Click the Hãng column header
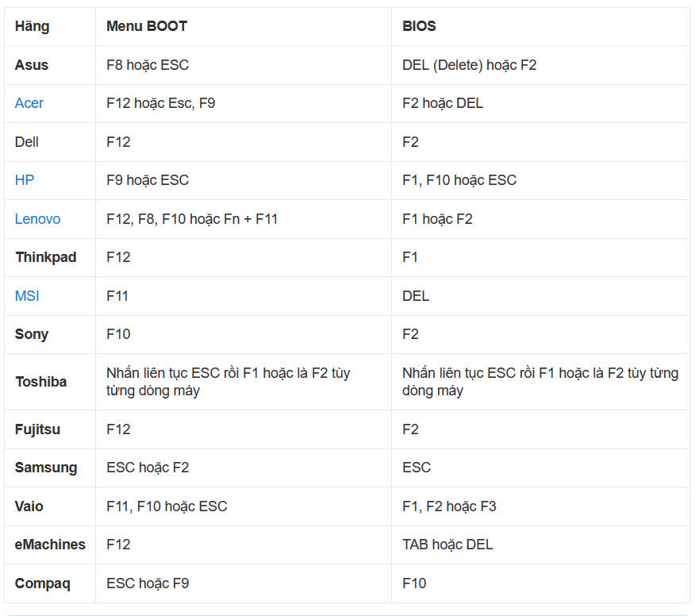This screenshot has width=699, height=616. click(x=32, y=26)
